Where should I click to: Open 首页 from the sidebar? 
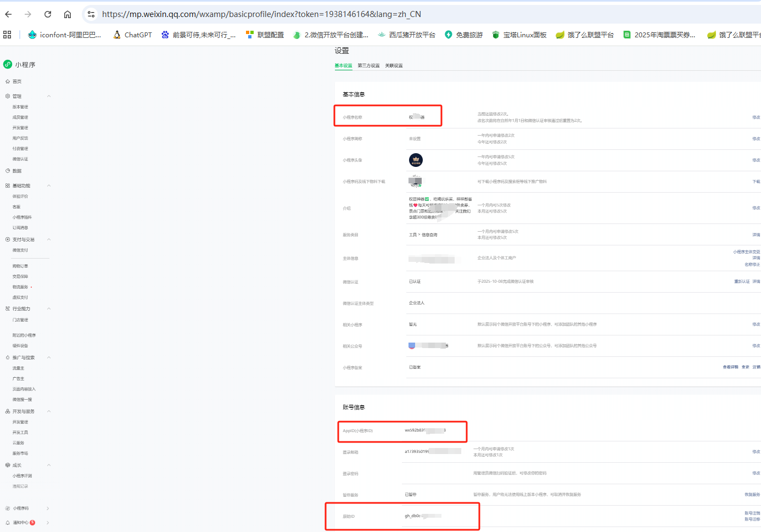(x=16, y=81)
